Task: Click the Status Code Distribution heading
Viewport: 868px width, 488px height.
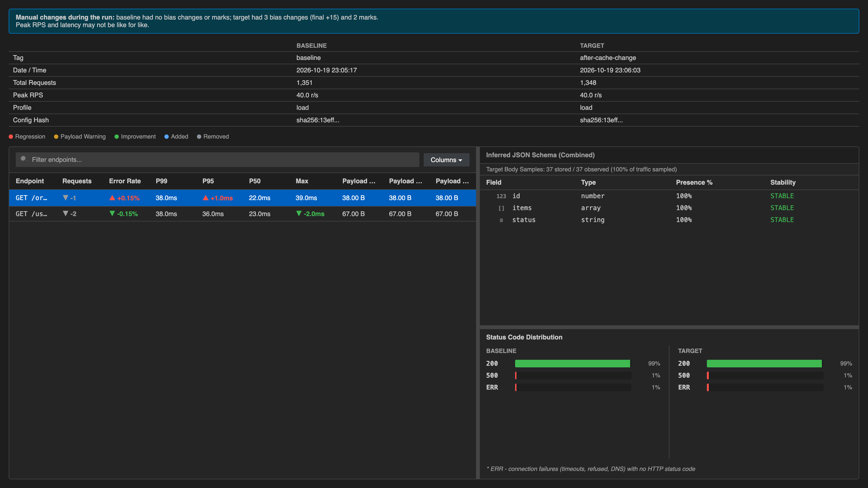Action: click(x=524, y=337)
